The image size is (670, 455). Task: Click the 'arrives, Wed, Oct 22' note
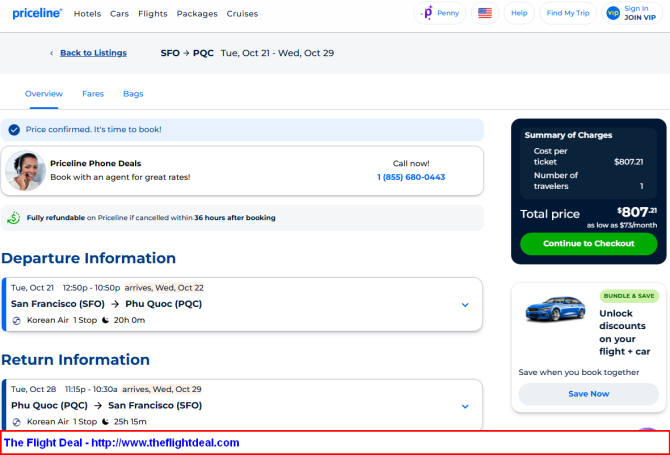point(164,288)
